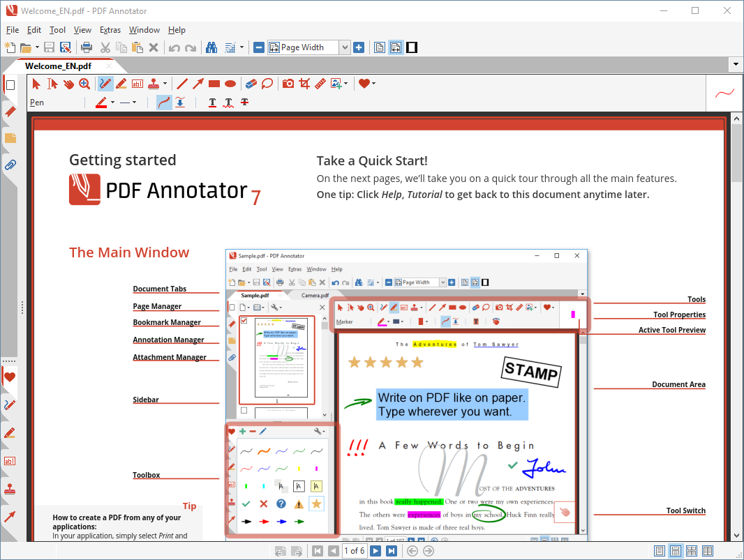This screenshot has height=560, width=744.
Task: Switch to two-page layout view
Action: click(708, 551)
